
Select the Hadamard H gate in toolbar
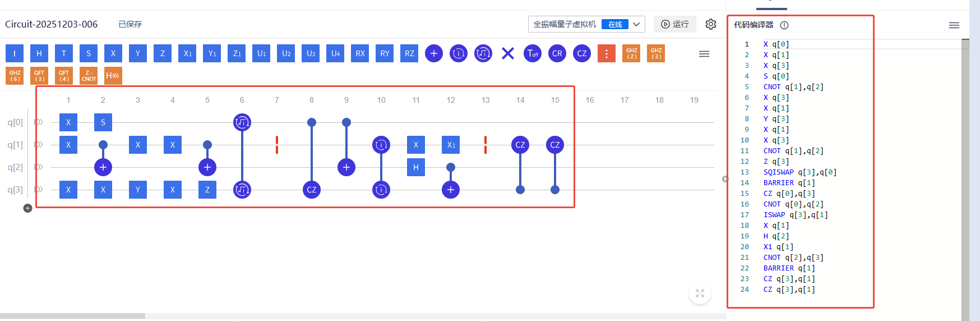39,53
